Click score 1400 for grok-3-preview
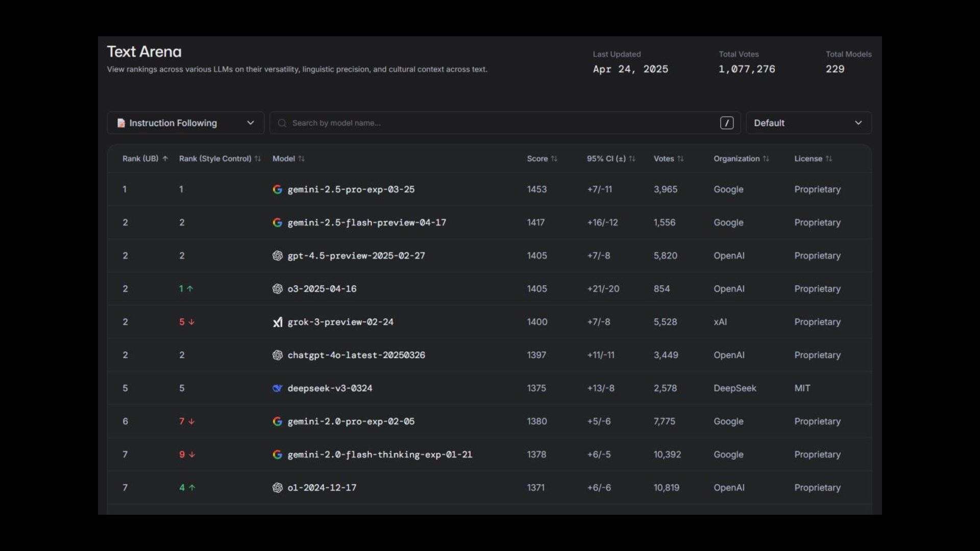Image resolution: width=980 pixels, height=551 pixels. point(537,322)
